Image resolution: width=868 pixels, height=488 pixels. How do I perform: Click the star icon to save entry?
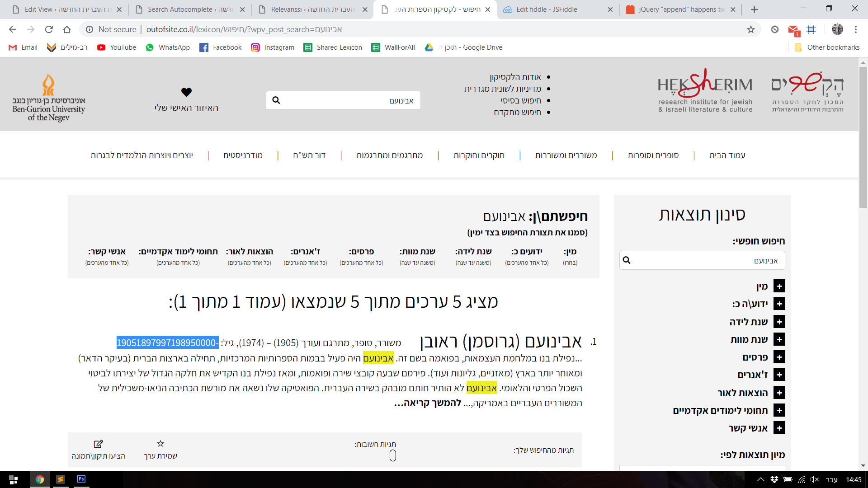pyautogui.click(x=160, y=444)
